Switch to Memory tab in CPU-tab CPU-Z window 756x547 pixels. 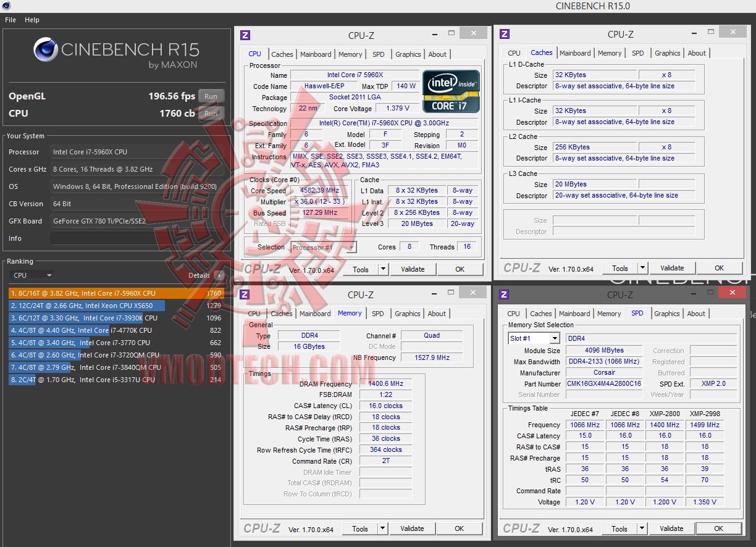tap(350, 54)
